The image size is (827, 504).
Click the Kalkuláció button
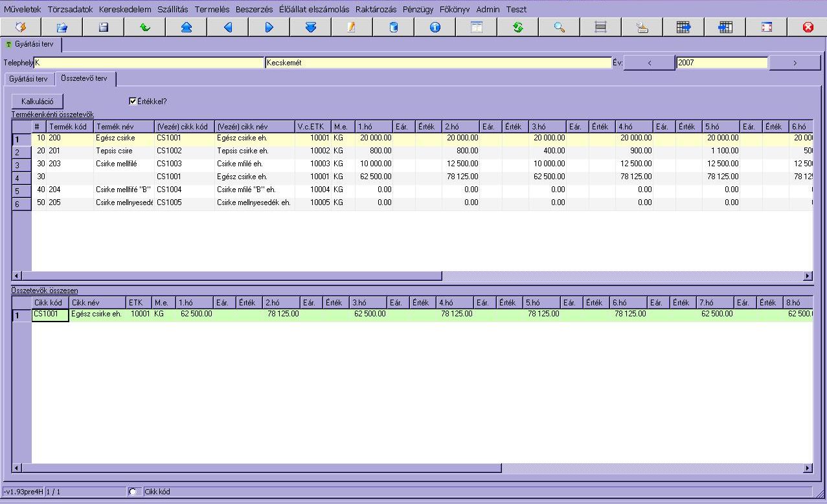tap(38, 102)
